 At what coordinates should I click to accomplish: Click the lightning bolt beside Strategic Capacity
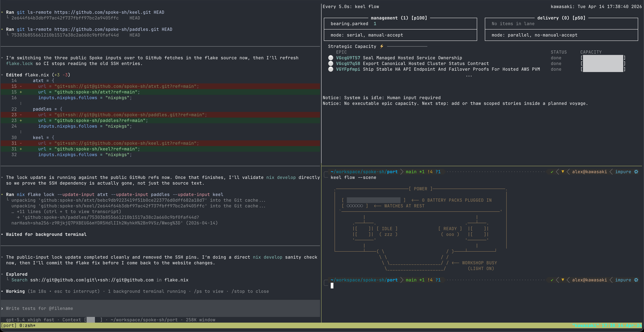point(382,46)
